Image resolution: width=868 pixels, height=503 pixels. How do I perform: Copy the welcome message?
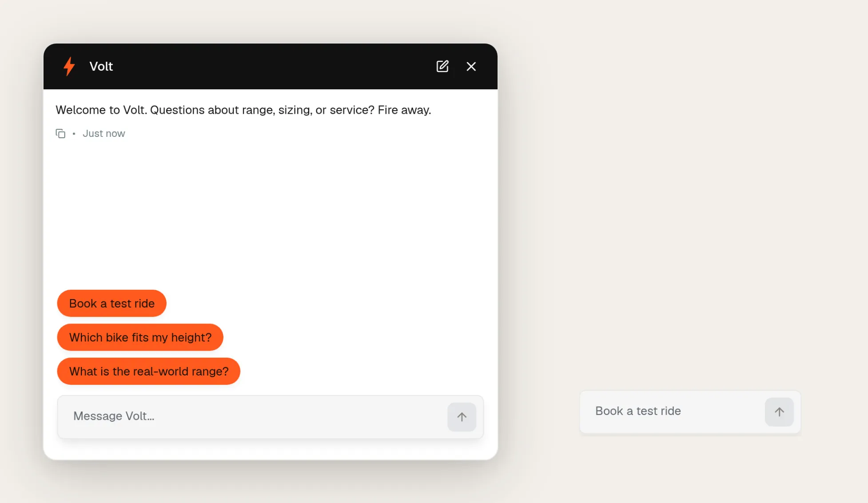[x=60, y=133]
